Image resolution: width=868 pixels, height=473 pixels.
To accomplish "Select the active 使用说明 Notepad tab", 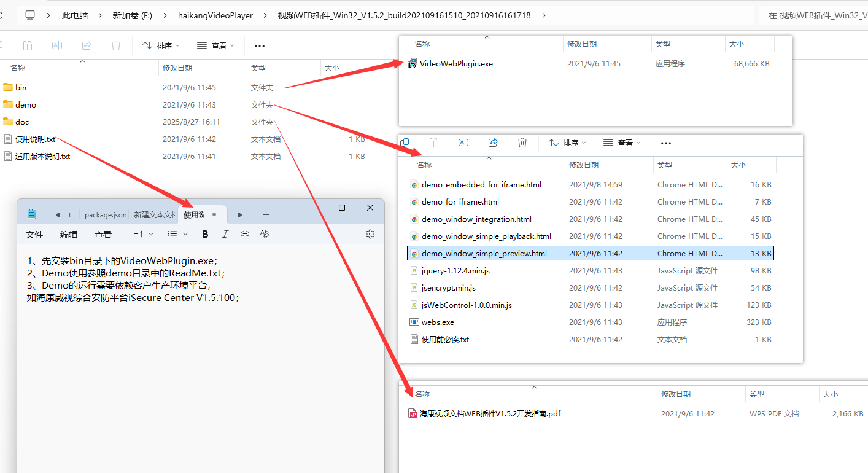I will click(203, 215).
